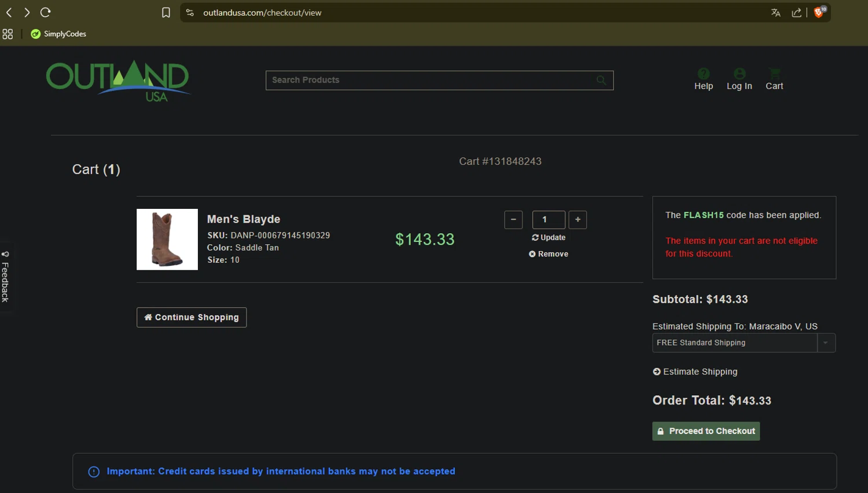Expand the Estimate Shipping section
This screenshot has width=868, height=493.
click(x=695, y=371)
